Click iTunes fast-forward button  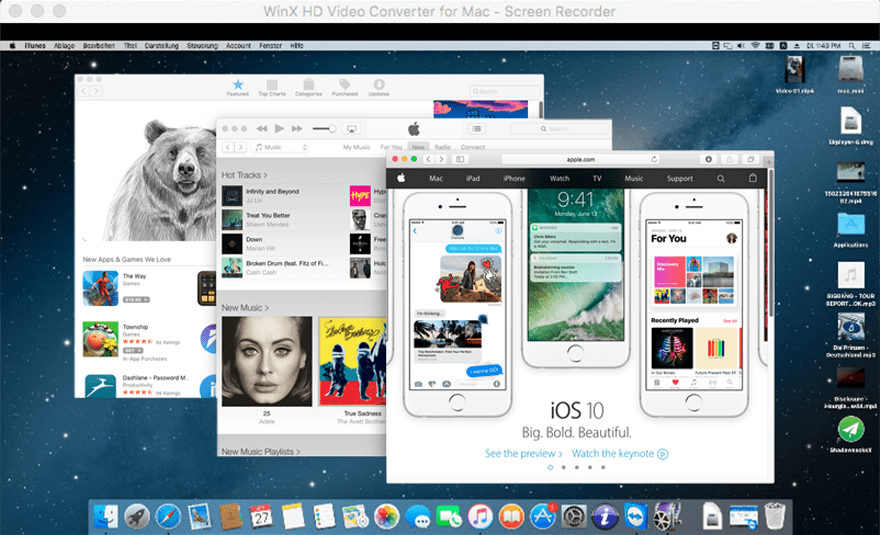[x=297, y=129]
